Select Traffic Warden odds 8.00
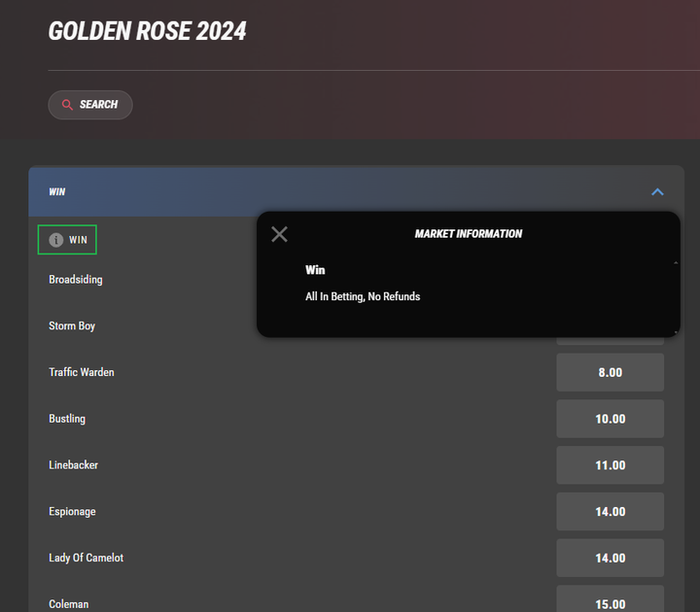Viewport: 700px width, 612px height. [610, 372]
